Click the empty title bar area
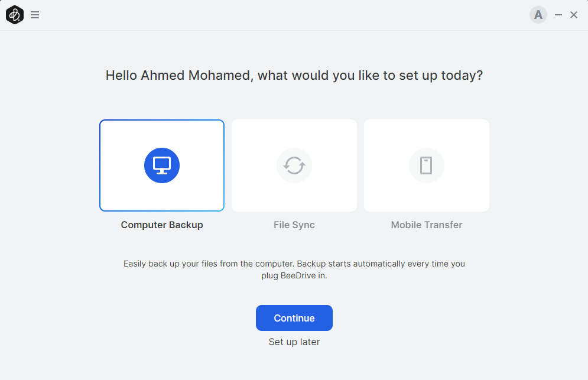Screen dimensions: 588x380 [284, 15]
